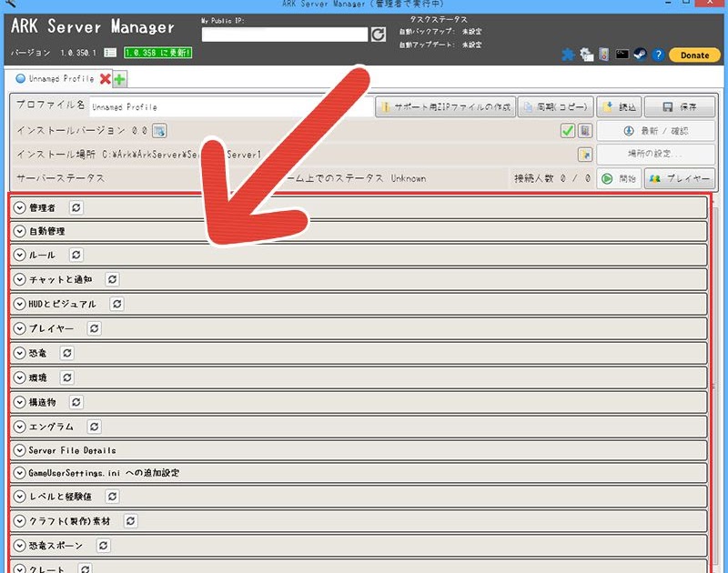Open the plugins puzzle piece icon
Image resolution: width=728 pixels, height=573 pixels.
pyautogui.click(x=568, y=55)
